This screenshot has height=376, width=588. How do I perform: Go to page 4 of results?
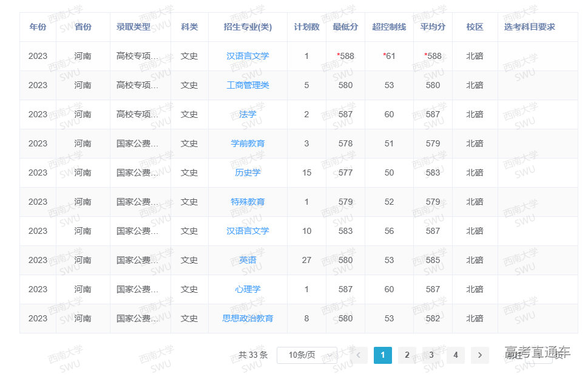pyautogui.click(x=455, y=355)
